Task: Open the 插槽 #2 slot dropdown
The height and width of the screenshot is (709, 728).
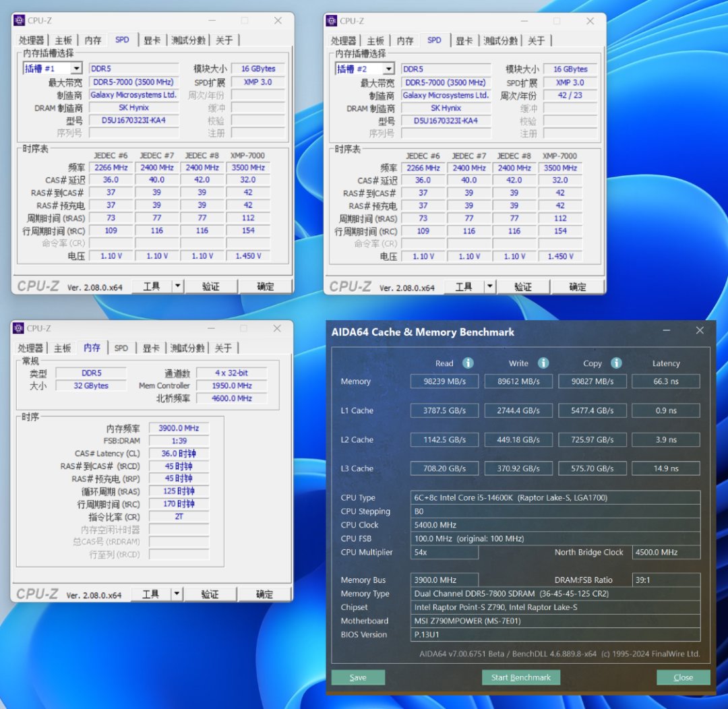Action: tap(389, 69)
